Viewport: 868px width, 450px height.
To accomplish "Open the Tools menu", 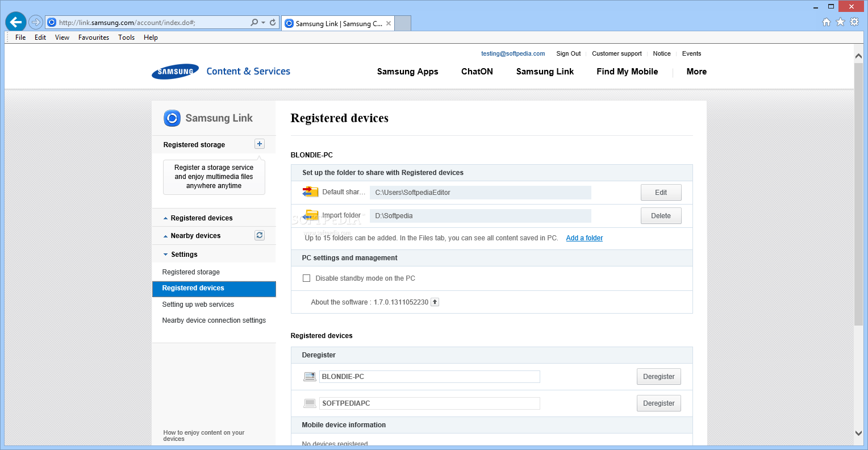I will (127, 37).
